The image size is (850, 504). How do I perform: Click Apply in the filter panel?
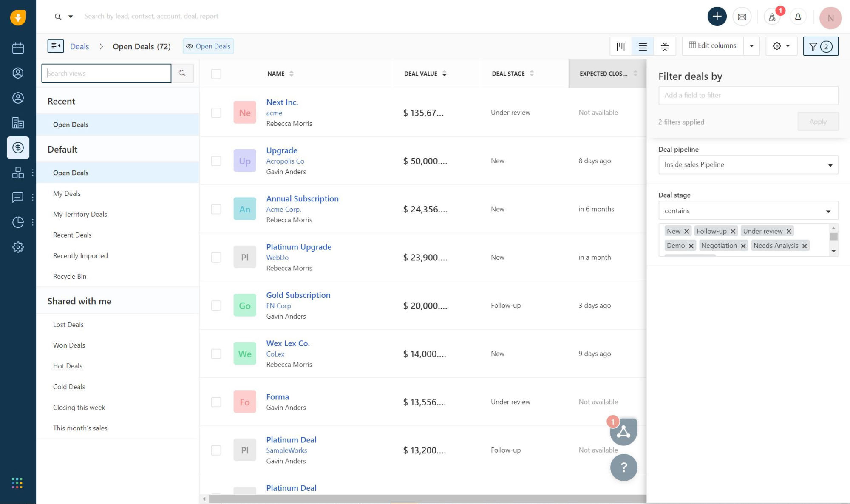(817, 122)
